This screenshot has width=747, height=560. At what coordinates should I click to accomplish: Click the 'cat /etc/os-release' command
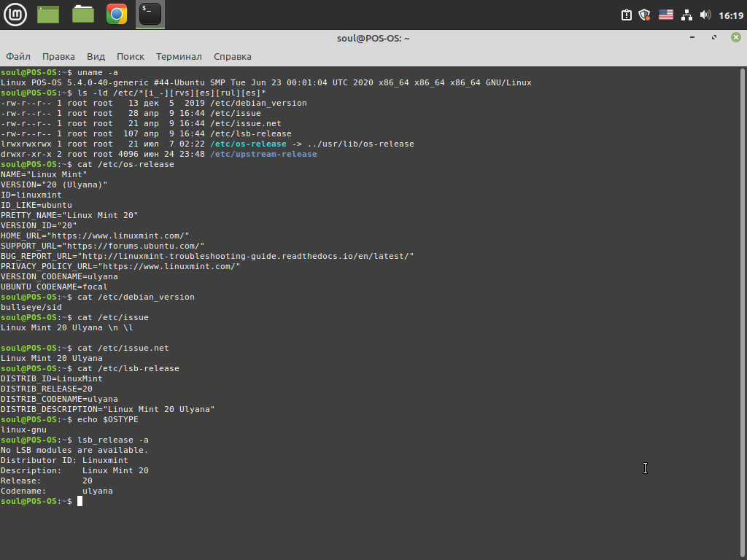pos(125,164)
